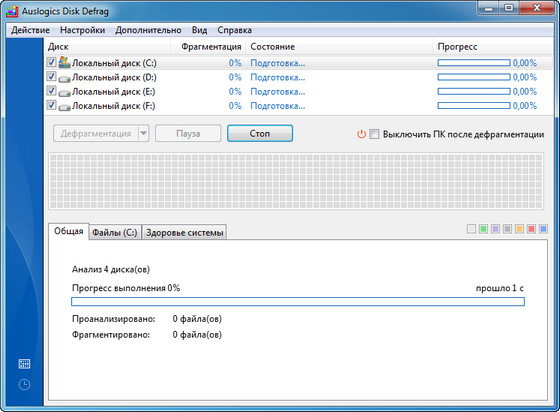Click the red power shutdown icon

(x=361, y=134)
